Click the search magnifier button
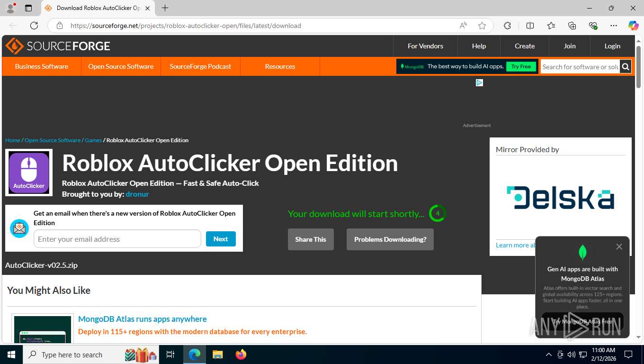This screenshot has width=644, height=364. [x=626, y=67]
